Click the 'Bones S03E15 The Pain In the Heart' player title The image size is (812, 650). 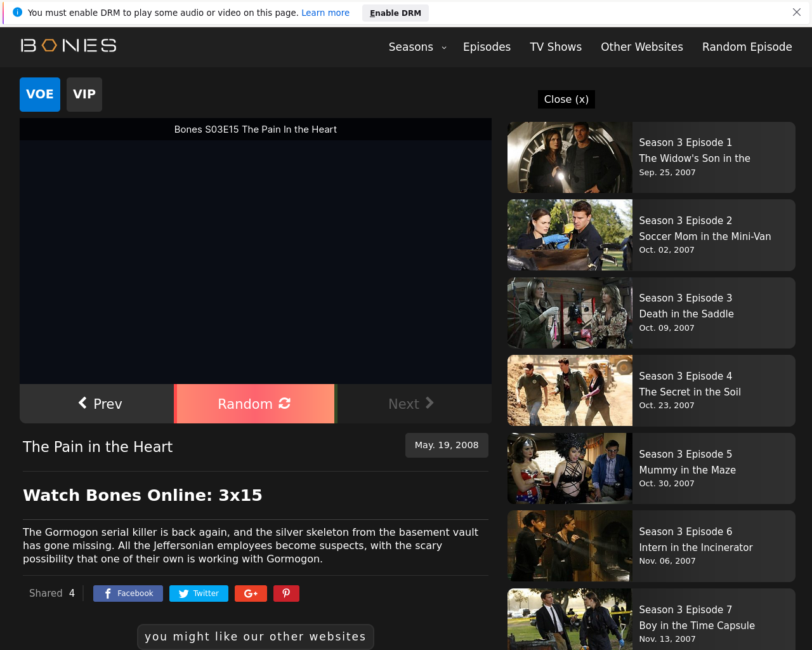(256, 129)
